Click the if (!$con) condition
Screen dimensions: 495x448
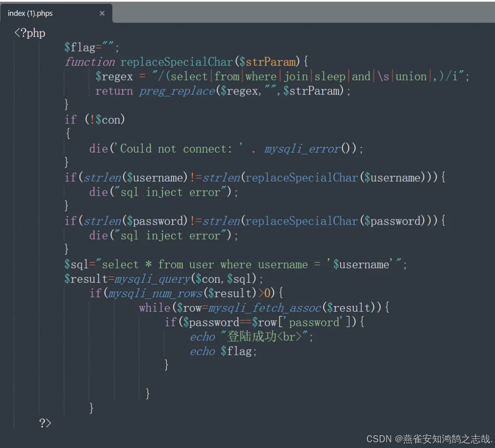click(x=95, y=120)
